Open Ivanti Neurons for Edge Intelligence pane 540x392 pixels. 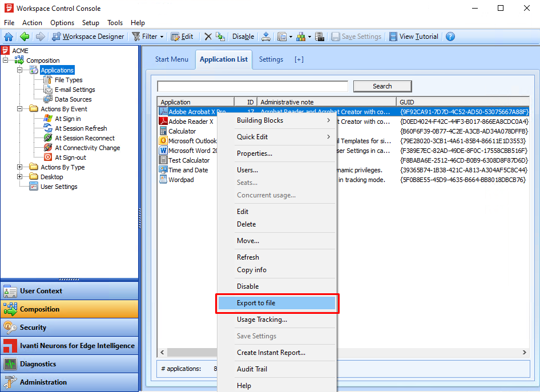69,346
